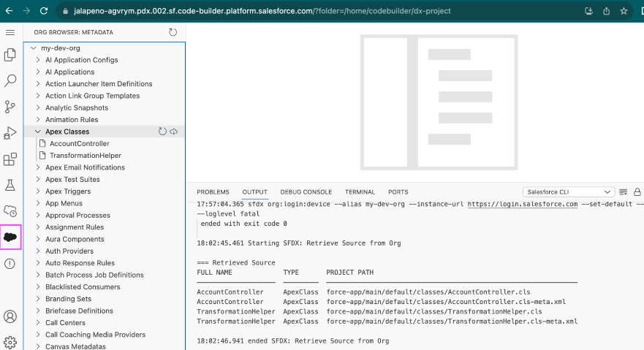This screenshot has height=350, width=644.
Task: Expand the Apex Triggers node
Action: (x=38, y=191)
